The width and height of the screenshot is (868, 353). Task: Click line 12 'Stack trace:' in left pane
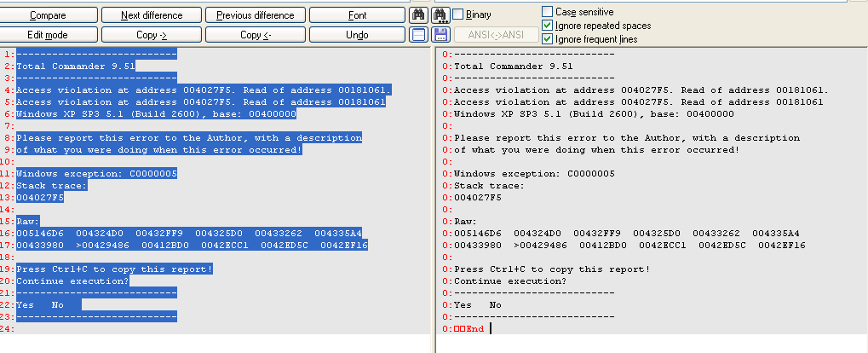tap(52, 186)
